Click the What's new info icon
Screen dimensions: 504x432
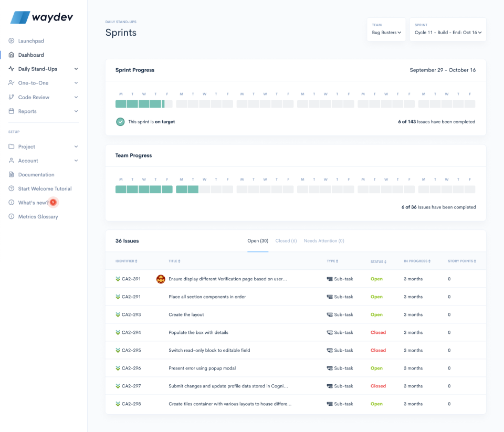[11, 203]
